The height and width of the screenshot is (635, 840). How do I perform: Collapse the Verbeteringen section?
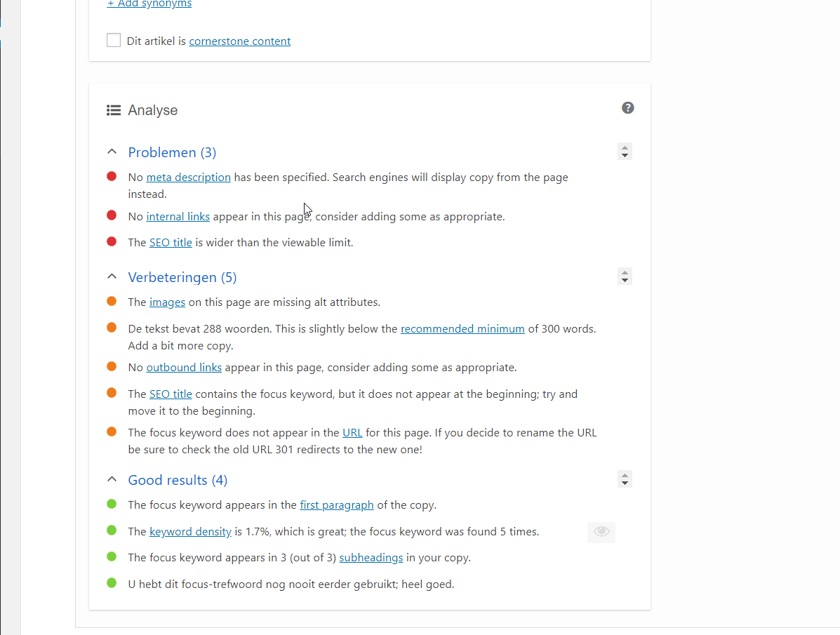[111, 276]
